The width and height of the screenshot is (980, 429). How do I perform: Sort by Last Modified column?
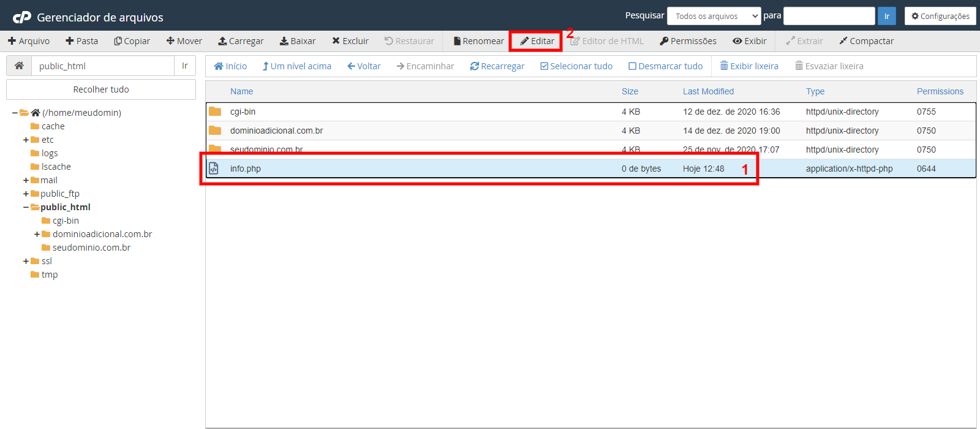[708, 91]
